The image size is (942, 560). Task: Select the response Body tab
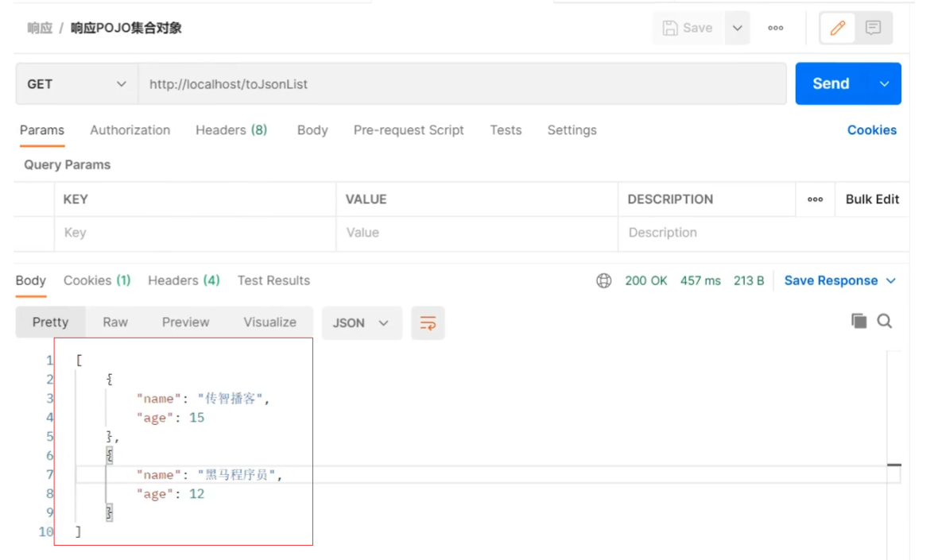[31, 281]
